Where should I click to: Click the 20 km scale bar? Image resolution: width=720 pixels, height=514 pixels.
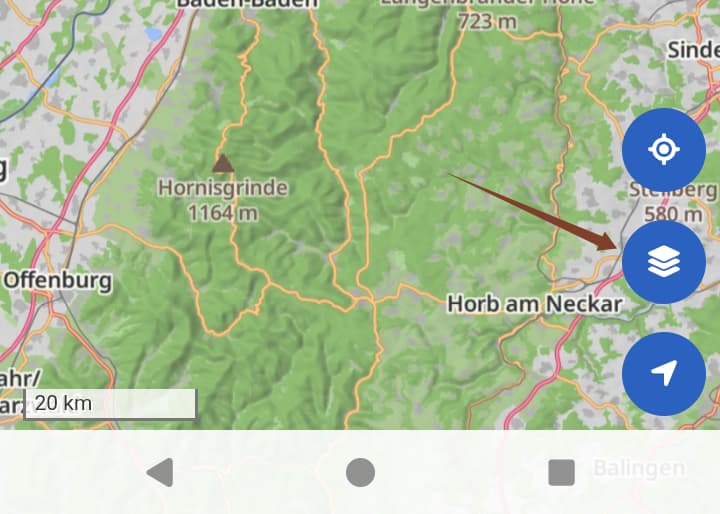pos(110,404)
